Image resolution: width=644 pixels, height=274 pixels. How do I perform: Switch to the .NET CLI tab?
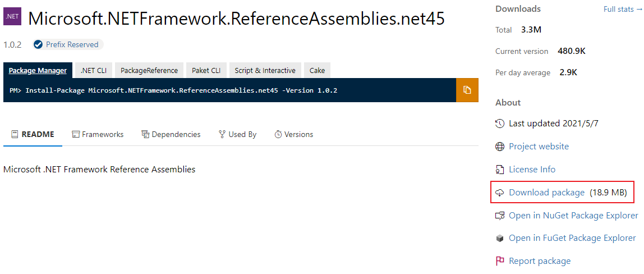tap(93, 71)
